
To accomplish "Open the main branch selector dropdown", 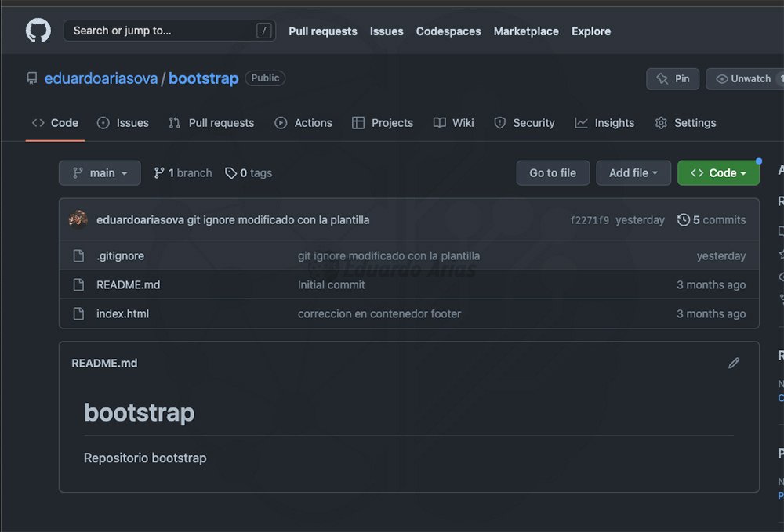I will [100, 173].
